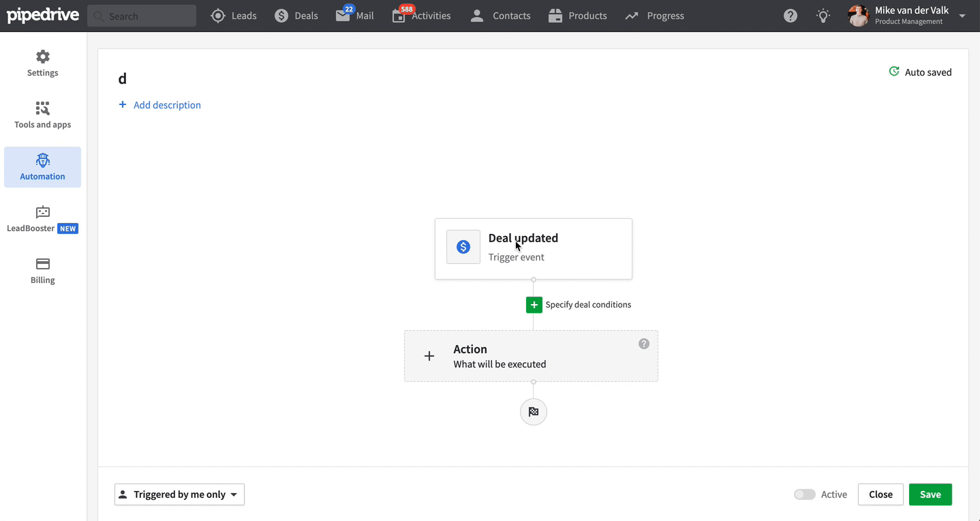This screenshot has height=521, width=980.
Task: Click the green plus condition icon
Action: click(x=534, y=305)
